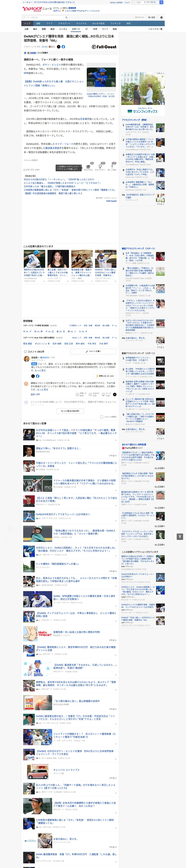This screenshot has width=186, height=868.
Task: Click the blue web search button
Action: [161, 2]
